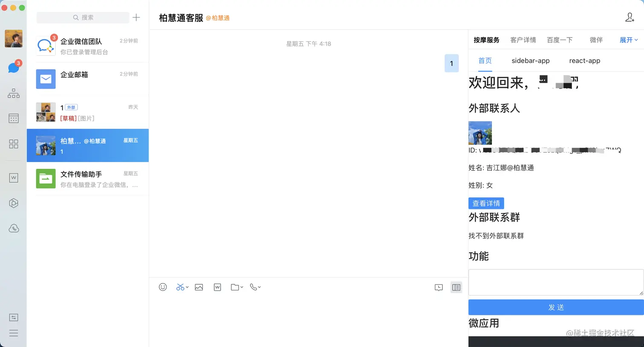
Task: Expand the call options dropdown arrow
Action: 259,287
